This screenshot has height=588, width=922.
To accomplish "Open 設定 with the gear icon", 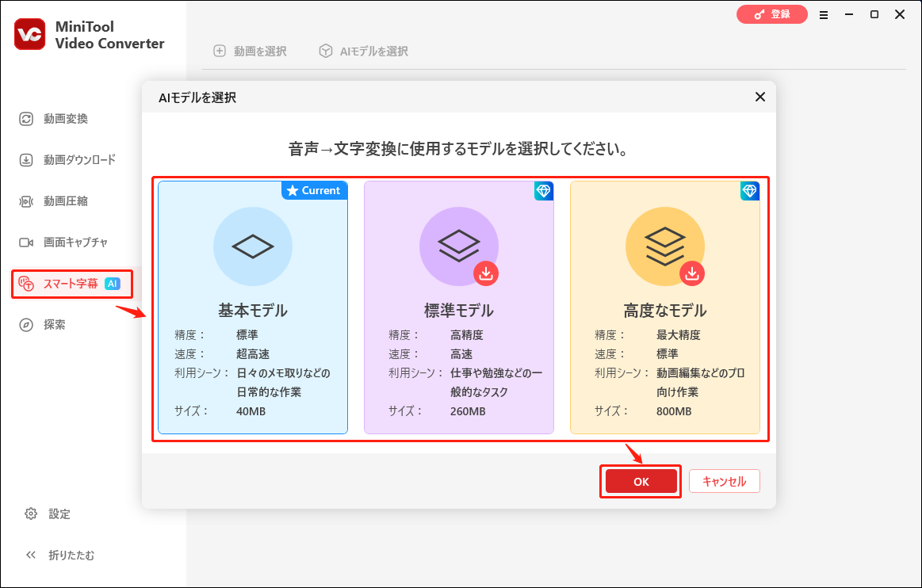I will [x=48, y=514].
